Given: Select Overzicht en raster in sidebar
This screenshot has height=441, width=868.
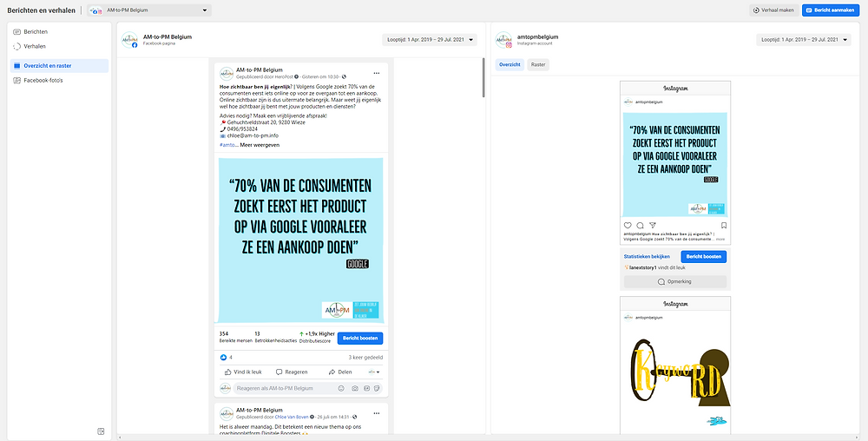Looking at the screenshot, I should (x=59, y=66).
